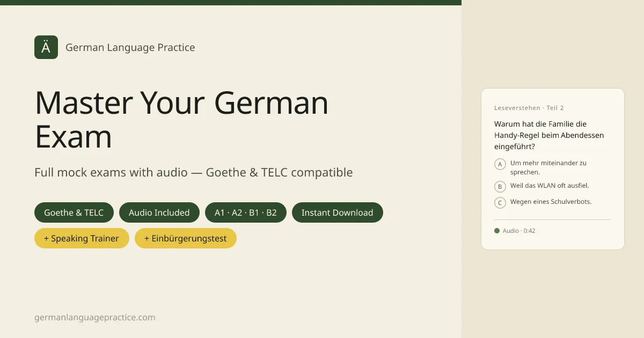Click the Audio · 0:42 label

(x=519, y=231)
